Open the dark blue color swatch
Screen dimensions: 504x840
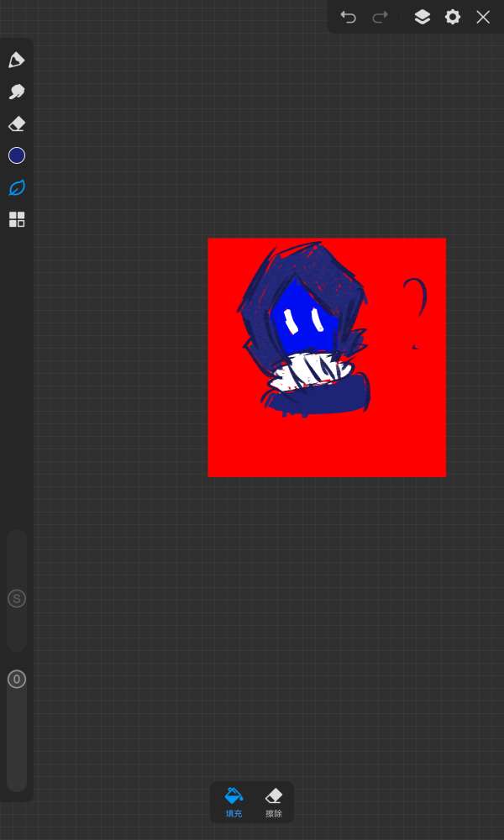[17, 155]
